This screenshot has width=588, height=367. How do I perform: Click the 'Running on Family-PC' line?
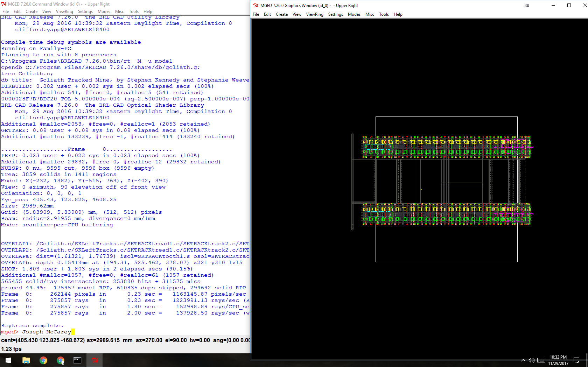tap(36, 48)
